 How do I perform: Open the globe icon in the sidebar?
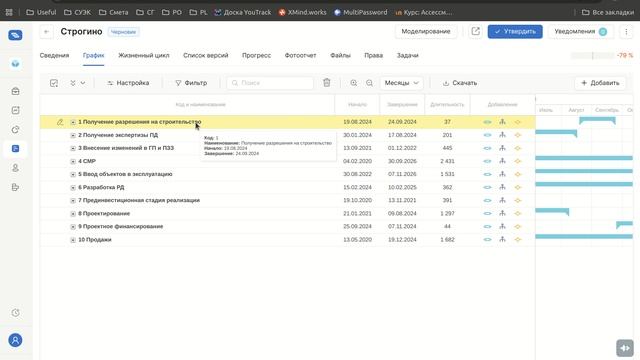[15, 64]
